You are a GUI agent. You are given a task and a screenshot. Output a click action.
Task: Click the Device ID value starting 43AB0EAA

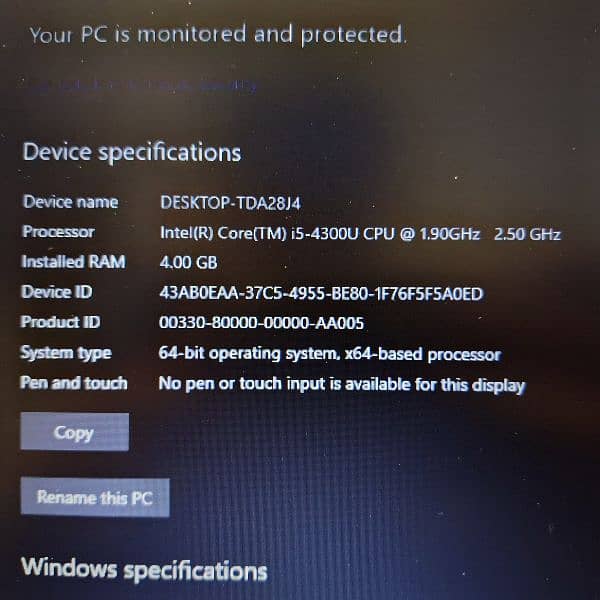(x=321, y=293)
